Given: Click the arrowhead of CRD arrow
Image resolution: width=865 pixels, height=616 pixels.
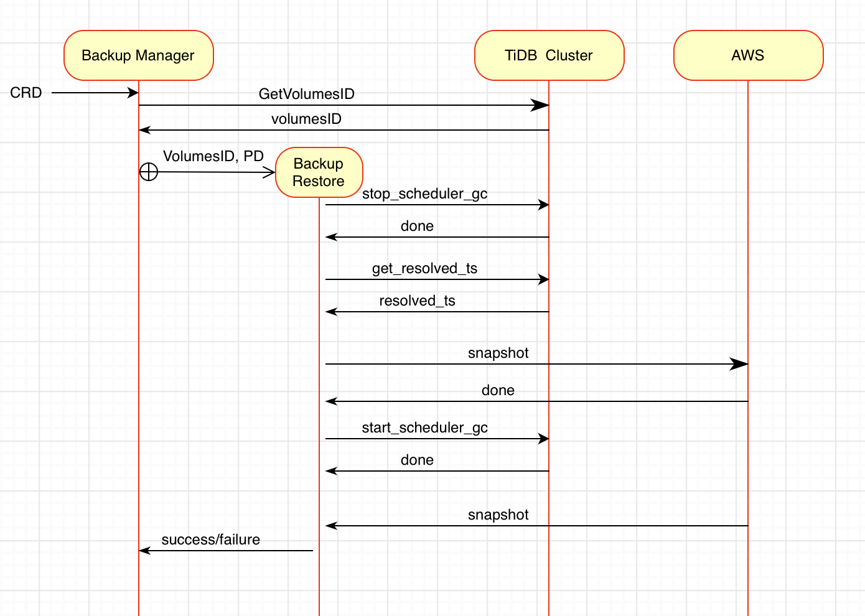Looking at the screenshot, I should [x=133, y=93].
